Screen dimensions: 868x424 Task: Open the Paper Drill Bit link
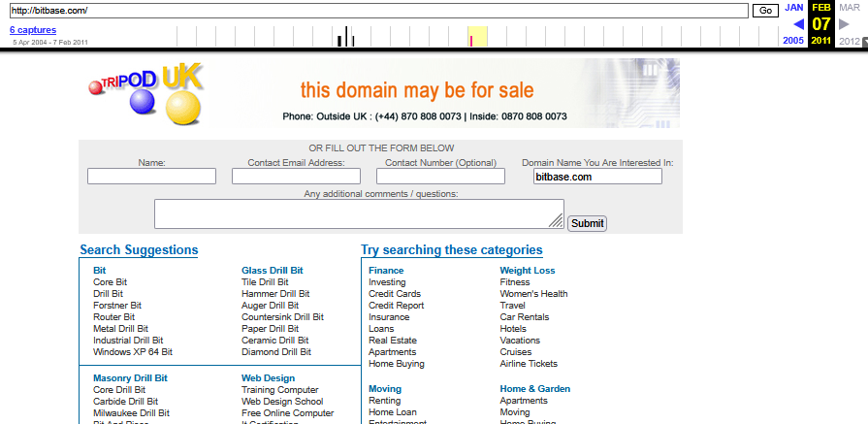click(x=271, y=329)
